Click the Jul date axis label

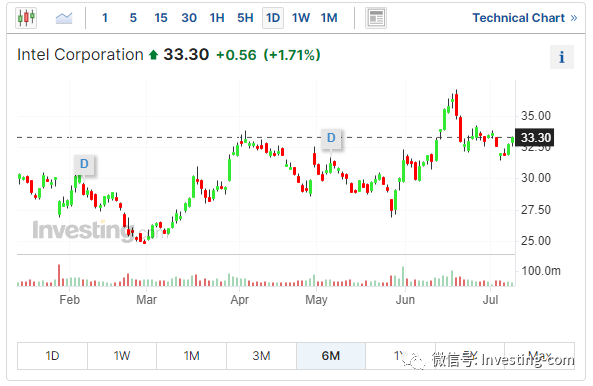coord(491,300)
